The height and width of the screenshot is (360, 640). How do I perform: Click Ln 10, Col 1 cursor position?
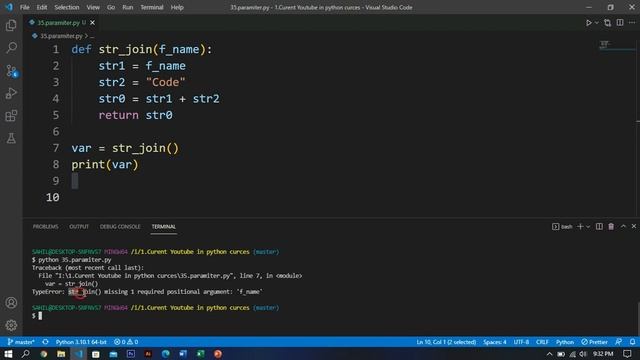[x=446, y=342]
